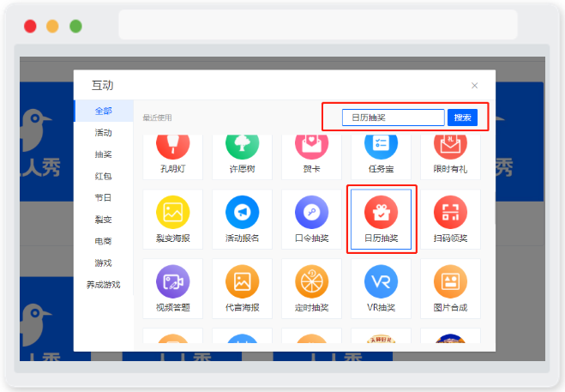Select the 孔明灯 lantern icon

[172, 146]
